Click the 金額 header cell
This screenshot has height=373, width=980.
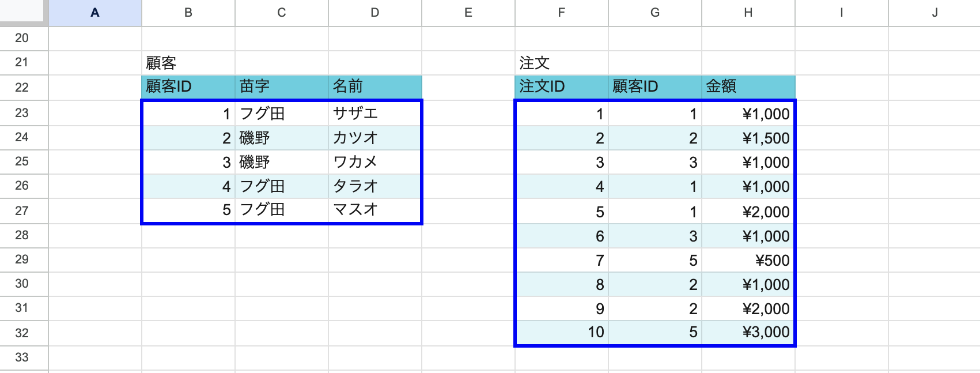point(748,86)
